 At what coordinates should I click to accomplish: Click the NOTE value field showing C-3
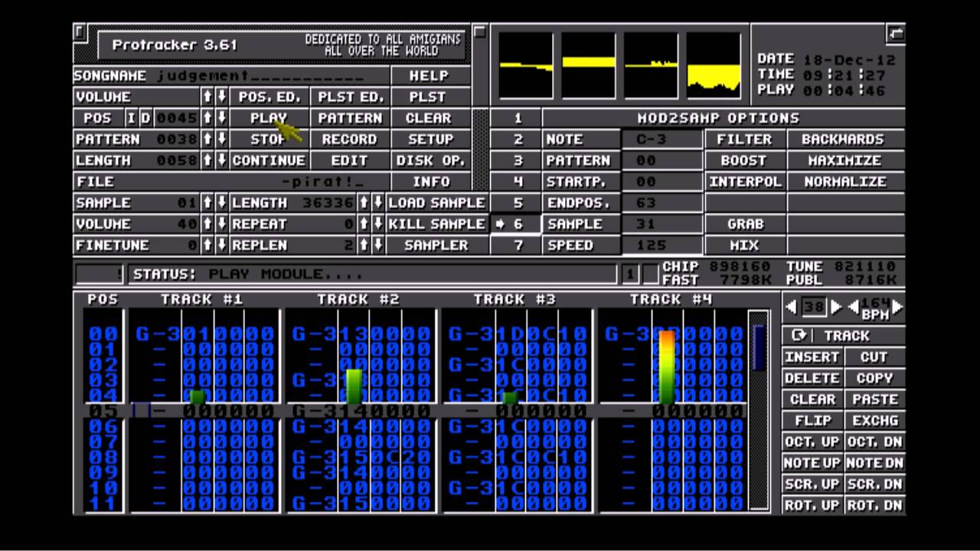[x=661, y=139]
